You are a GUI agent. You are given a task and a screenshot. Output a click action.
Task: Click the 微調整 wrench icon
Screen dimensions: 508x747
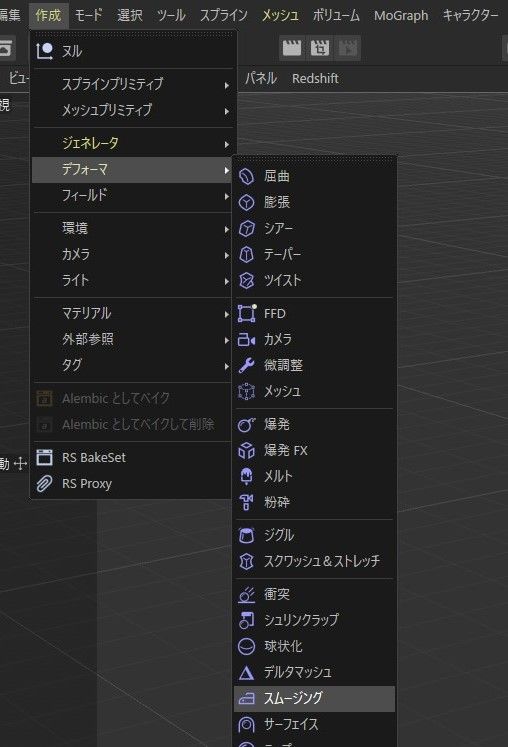click(246, 365)
